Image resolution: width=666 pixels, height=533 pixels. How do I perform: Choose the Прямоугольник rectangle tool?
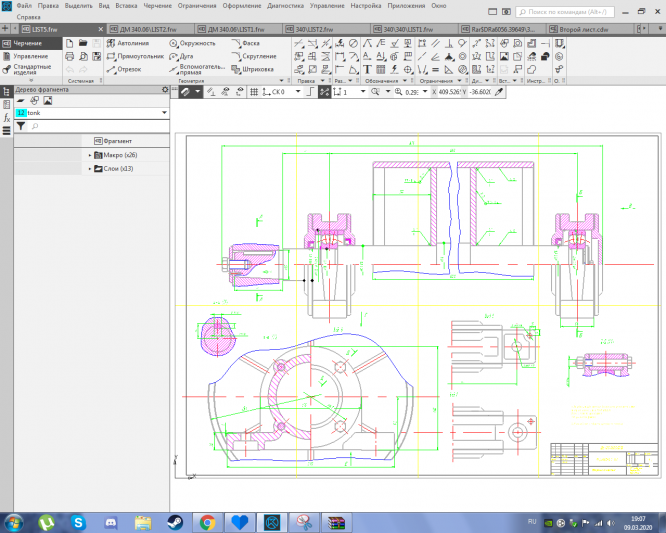pyautogui.click(x=133, y=57)
